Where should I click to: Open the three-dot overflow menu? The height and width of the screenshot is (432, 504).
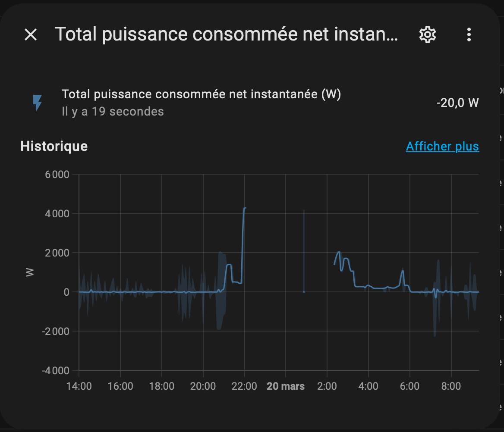click(x=469, y=34)
